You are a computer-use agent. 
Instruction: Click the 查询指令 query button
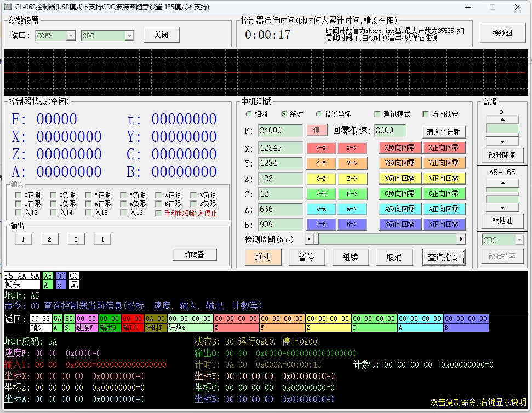(443, 257)
